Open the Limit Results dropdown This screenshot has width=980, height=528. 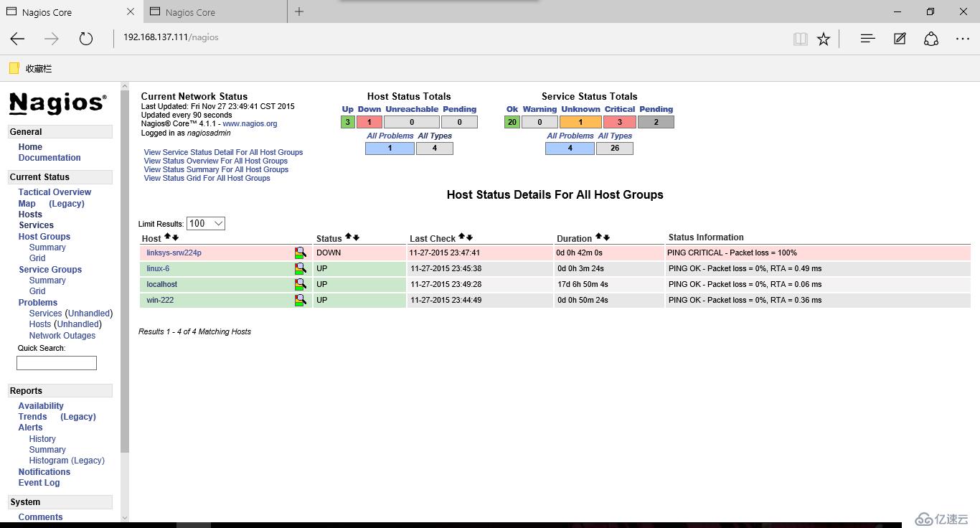click(206, 224)
